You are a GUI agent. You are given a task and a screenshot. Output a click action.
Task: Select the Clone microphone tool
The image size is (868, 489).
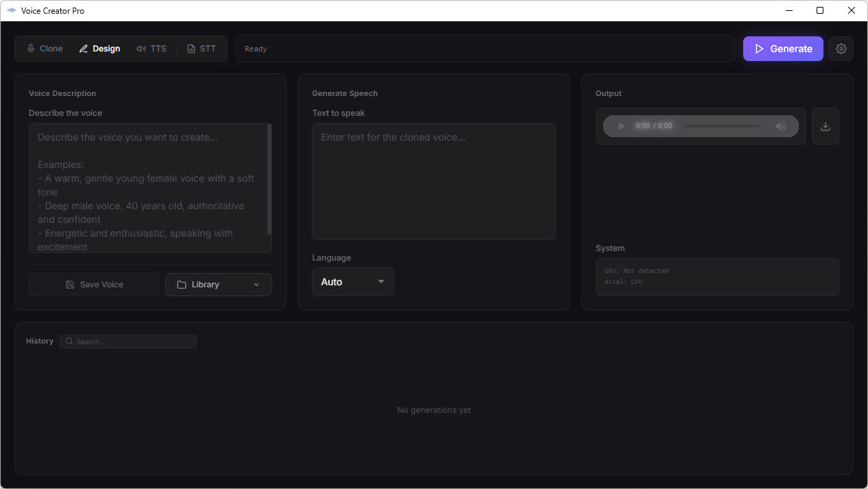coord(30,48)
